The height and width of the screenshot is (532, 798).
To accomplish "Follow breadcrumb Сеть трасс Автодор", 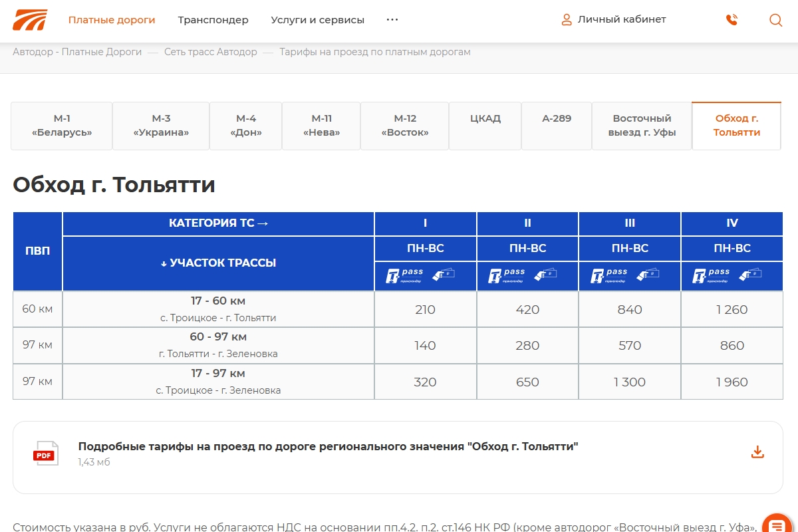I will pyautogui.click(x=211, y=52).
